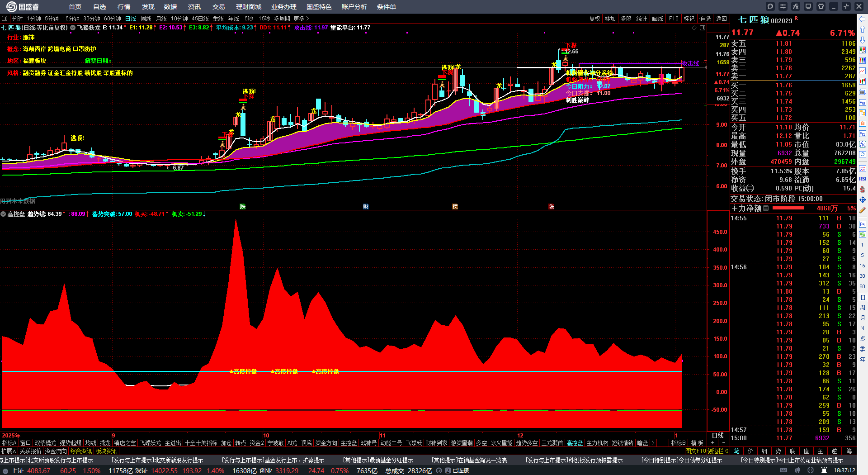Select the RSI indicator sidebar icon

pos(863,179)
